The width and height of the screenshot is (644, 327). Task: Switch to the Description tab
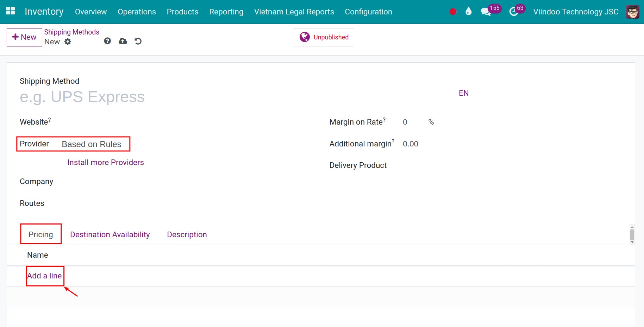pyautogui.click(x=187, y=234)
